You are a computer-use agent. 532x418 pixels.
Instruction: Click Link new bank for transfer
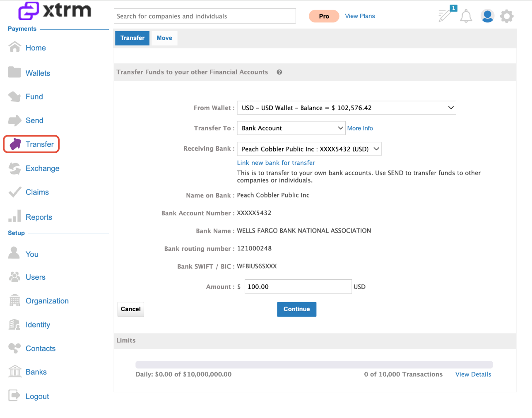(276, 163)
